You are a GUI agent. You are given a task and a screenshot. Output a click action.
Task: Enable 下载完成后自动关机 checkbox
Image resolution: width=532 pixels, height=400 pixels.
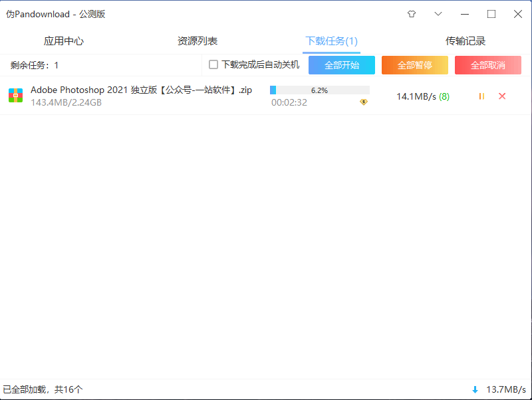[x=213, y=64]
